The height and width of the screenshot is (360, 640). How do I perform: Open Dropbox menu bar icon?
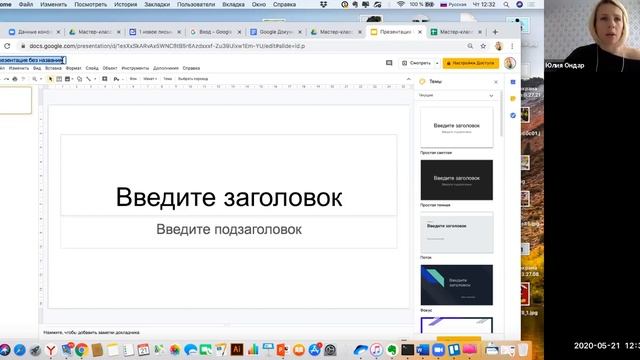[323, 4]
